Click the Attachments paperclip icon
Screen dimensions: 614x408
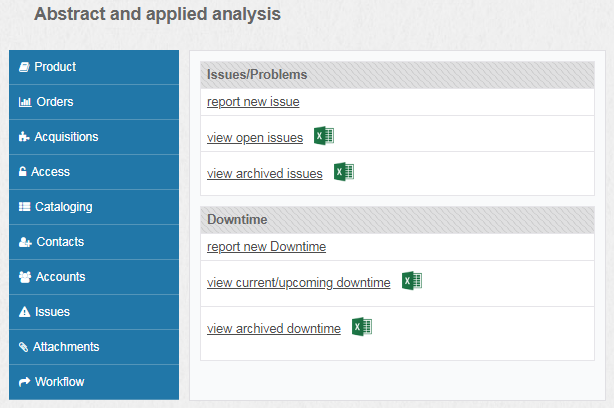(x=23, y=347)
